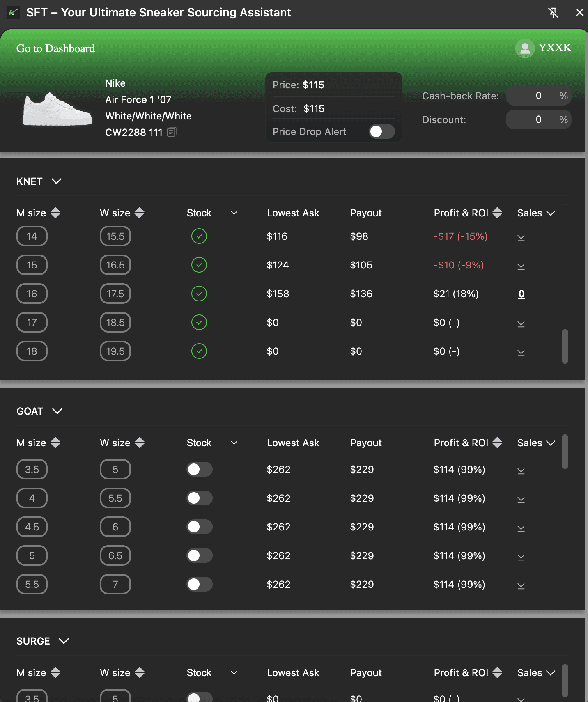Screen dimensions: 588x702
Task: Sort KNET table by Profit & ROI
Action: pos(497,213)
